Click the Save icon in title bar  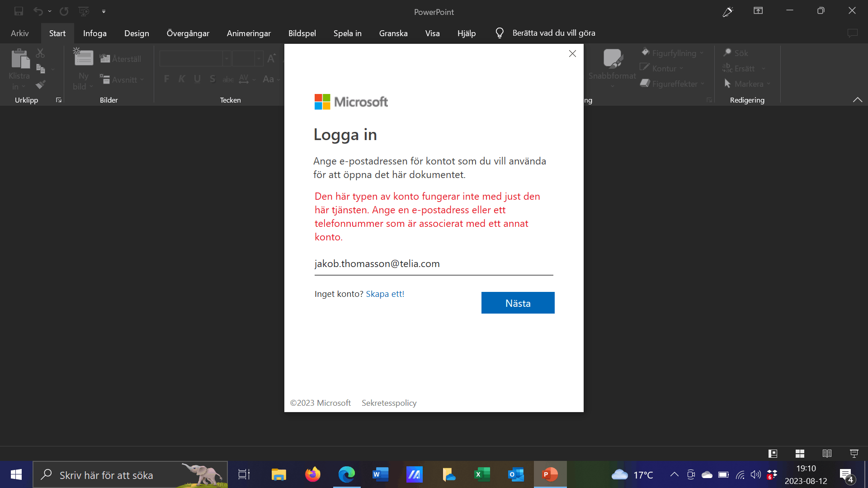click(x=19, y=11)
